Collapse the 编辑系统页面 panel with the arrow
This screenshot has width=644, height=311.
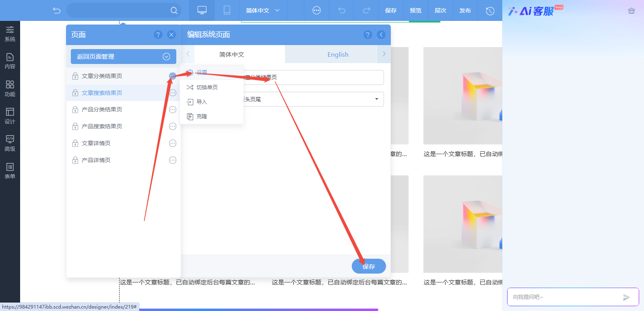pos(381,35)
